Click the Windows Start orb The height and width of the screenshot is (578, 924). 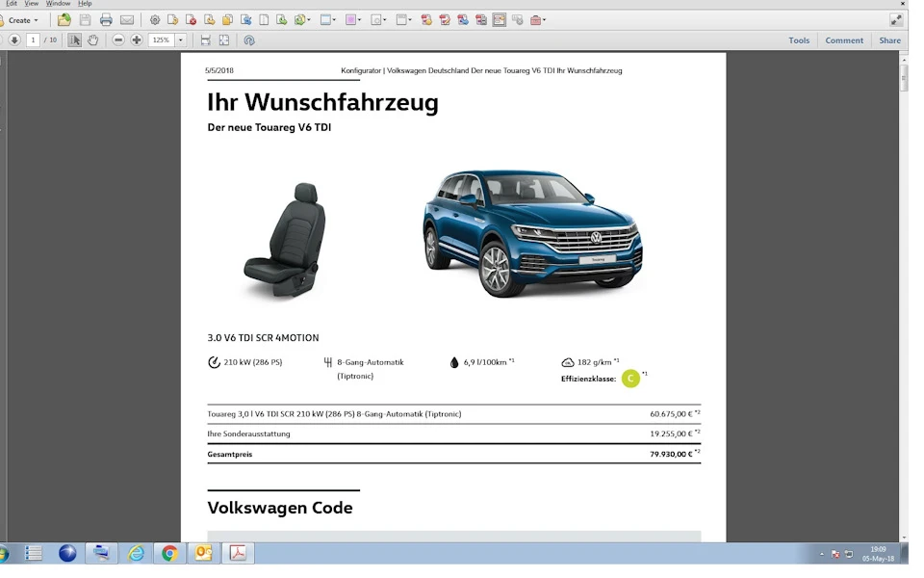coord(4,553)
